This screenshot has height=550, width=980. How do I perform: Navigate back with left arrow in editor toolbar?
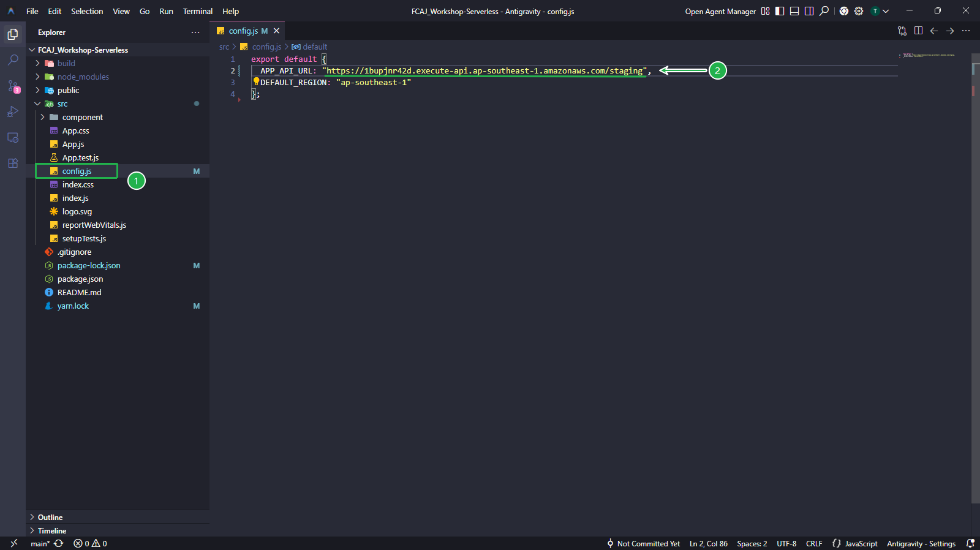934,31
